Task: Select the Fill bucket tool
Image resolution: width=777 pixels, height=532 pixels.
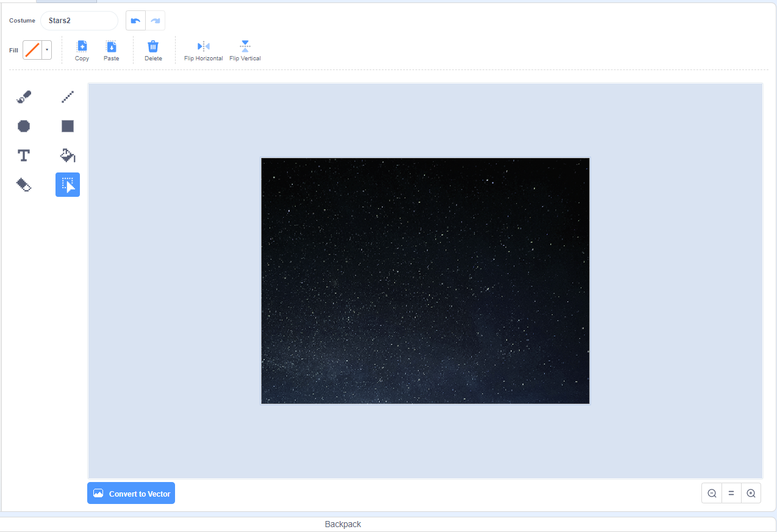Action: [67, 155]
